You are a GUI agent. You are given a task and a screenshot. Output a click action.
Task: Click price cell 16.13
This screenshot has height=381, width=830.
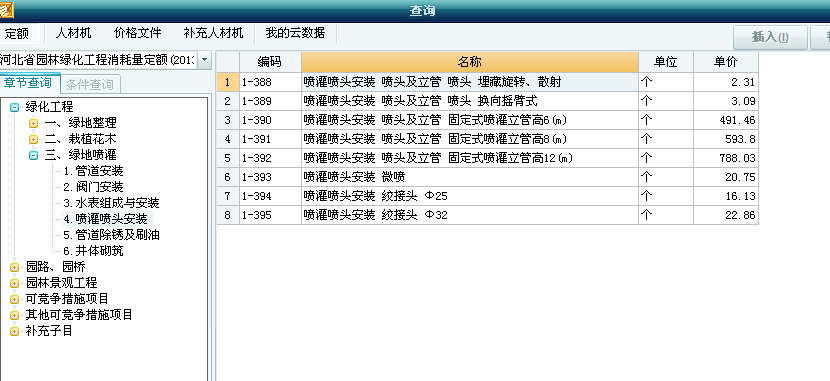[726, 196]
